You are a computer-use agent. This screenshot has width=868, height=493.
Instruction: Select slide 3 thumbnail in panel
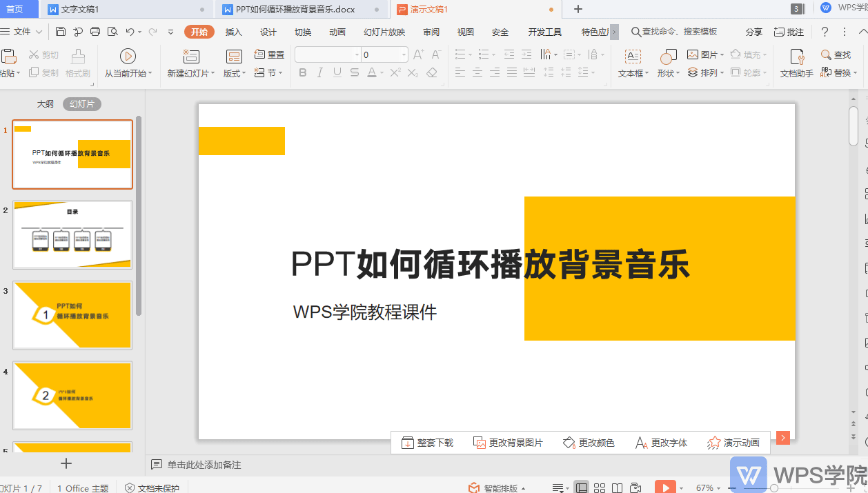coord(72,314)
